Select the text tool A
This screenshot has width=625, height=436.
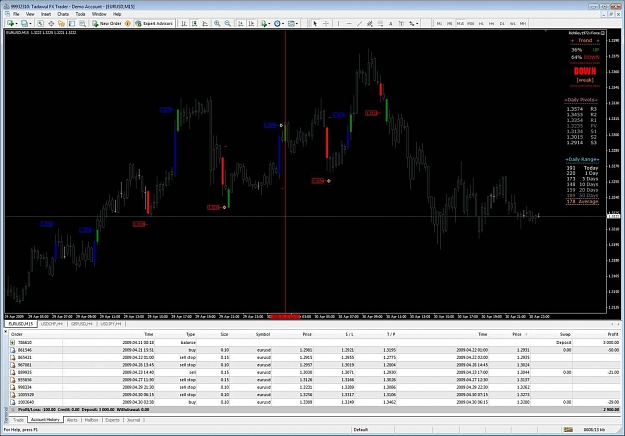[391, 24]
